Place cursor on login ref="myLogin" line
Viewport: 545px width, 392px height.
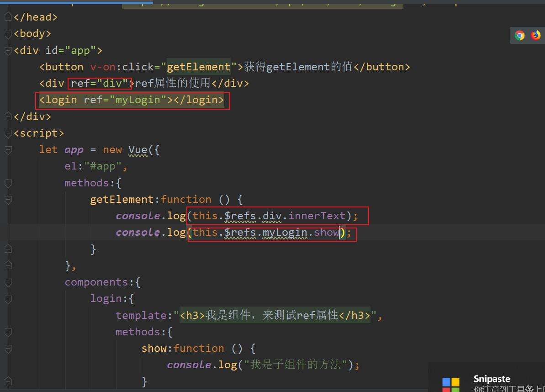(132, 100)
